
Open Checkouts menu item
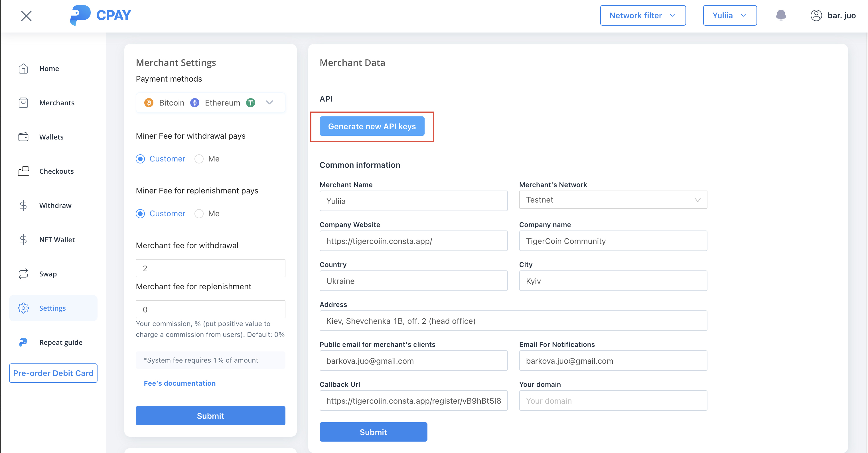[x=53, y=171]
